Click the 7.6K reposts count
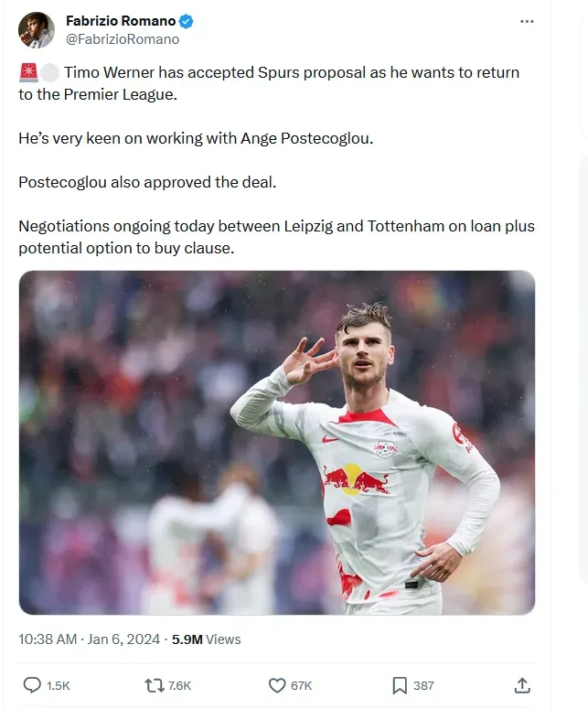This screenshot has height=709, width=588. (180, 685)
